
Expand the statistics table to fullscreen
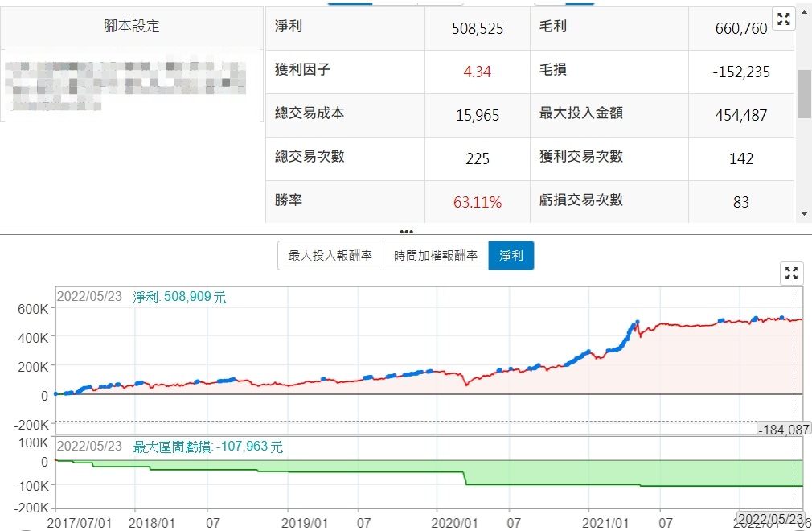(x=783, y=19)
